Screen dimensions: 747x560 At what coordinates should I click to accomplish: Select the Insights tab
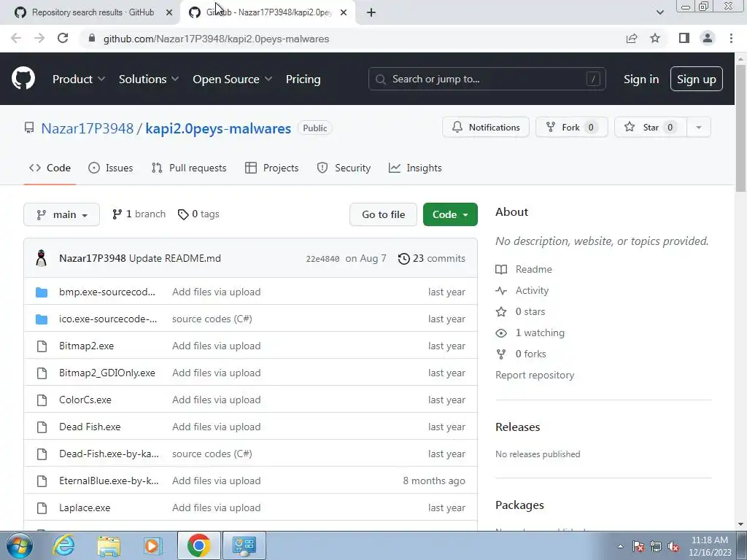tap(415, 168)
